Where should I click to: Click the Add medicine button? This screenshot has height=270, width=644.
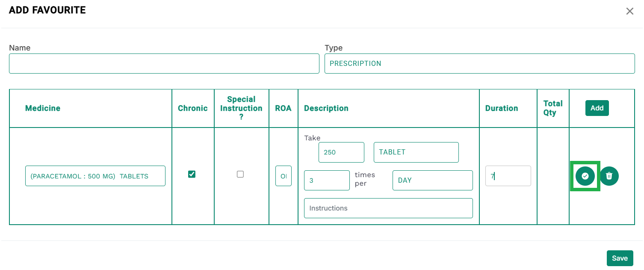pyautogui.click(x=597, y=108)
